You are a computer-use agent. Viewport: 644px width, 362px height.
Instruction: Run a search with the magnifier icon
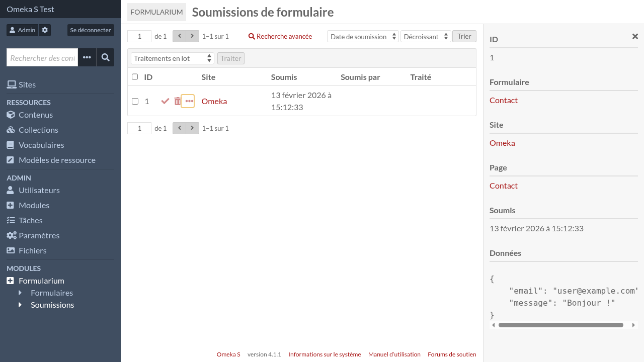[x=105, y=57]
